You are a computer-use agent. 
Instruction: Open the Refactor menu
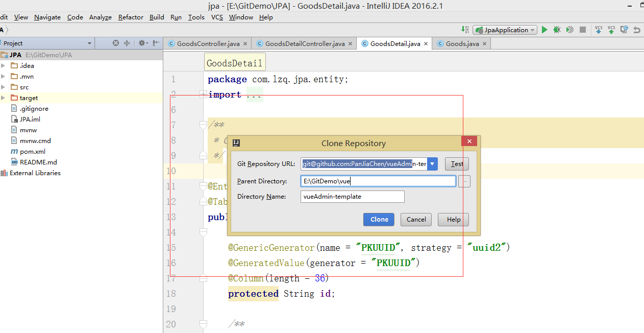131,17
